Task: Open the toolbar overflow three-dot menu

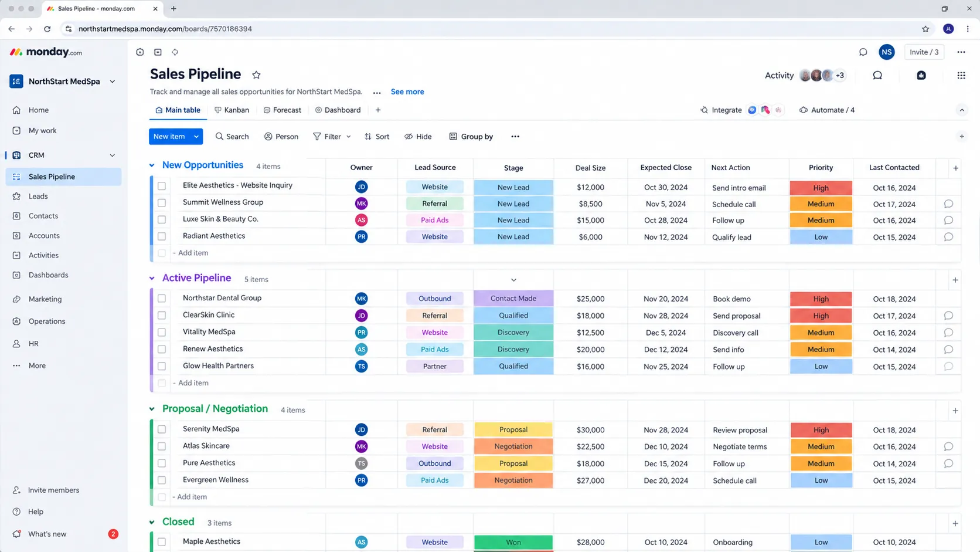Action: click(x=515, y=136)
